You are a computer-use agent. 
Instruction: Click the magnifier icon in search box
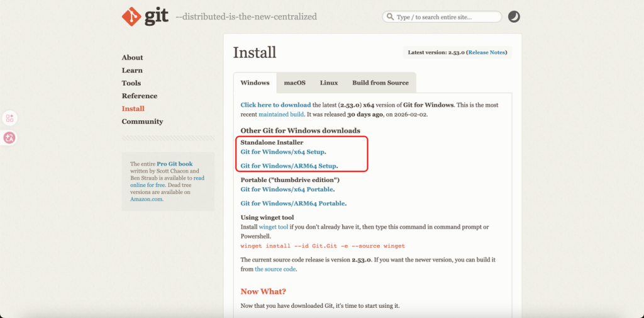(390, 17)
